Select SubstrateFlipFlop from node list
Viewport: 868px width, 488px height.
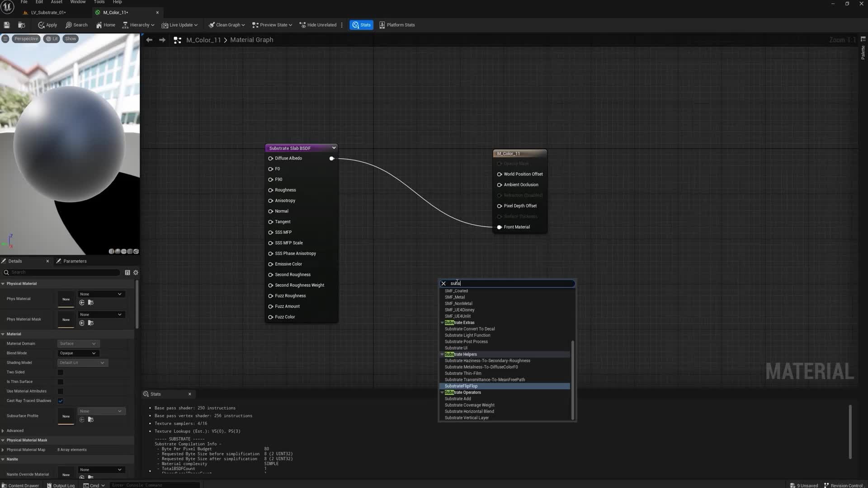pos(461,386)
